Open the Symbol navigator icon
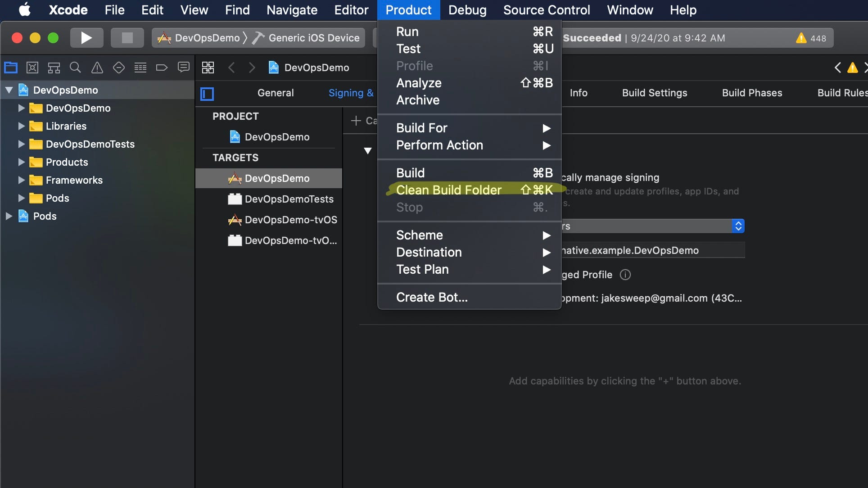The height and width of the screenshot is (488, 868). tap(54, 68)
